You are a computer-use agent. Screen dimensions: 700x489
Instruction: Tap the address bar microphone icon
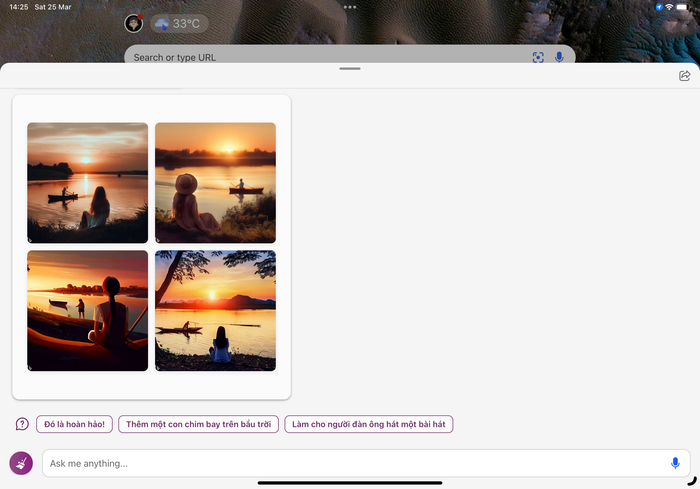(559, 57)
